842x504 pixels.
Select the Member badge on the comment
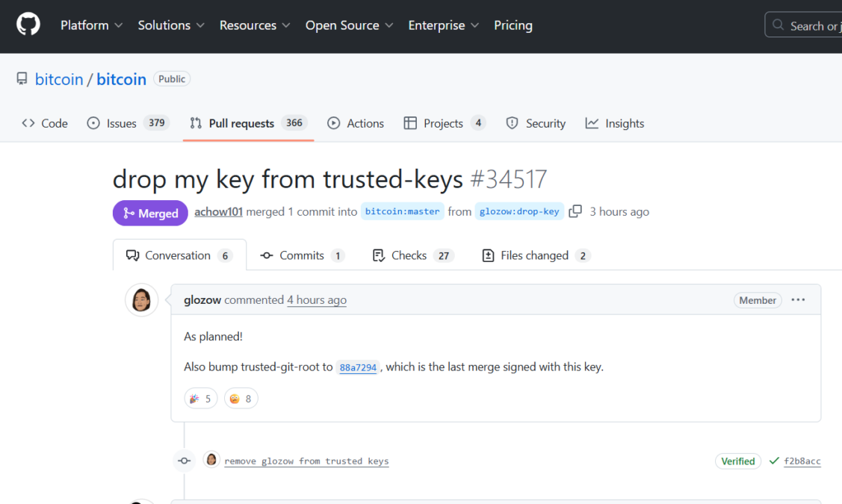(x=757, y=300)
